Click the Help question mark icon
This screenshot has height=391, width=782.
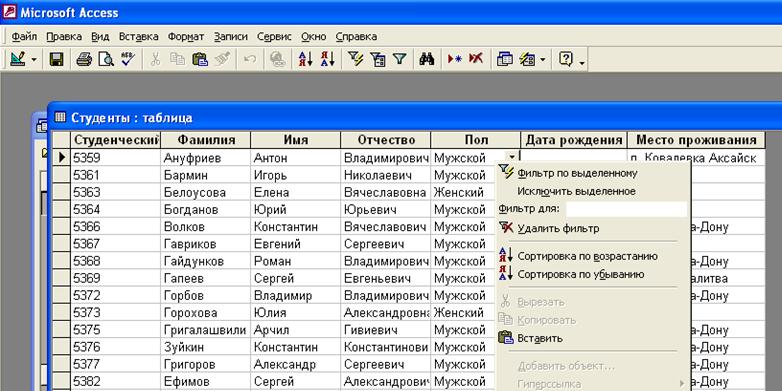(x=566, y=59)
